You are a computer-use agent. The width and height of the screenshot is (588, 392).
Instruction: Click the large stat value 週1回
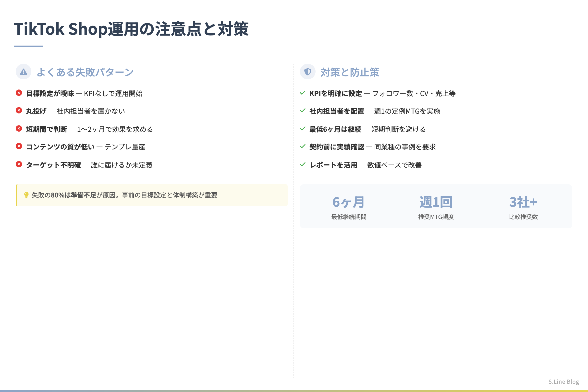(436, 202)
